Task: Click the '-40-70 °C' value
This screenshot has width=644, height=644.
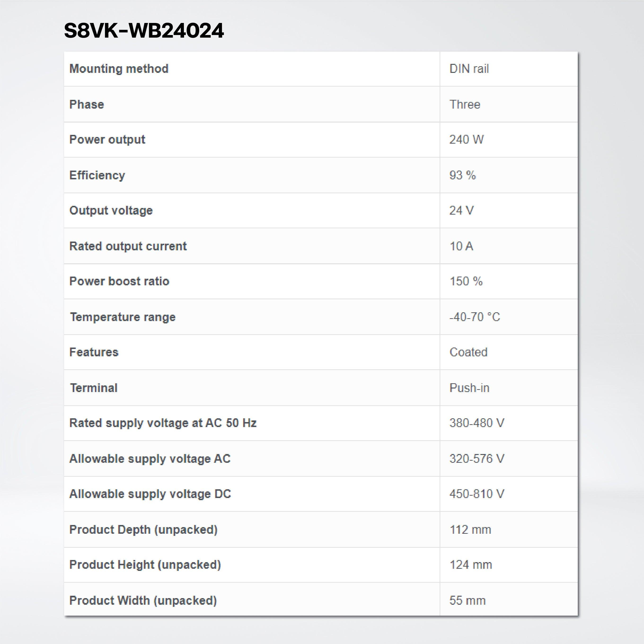Action: pyautogui.click(x=475, y=317)
